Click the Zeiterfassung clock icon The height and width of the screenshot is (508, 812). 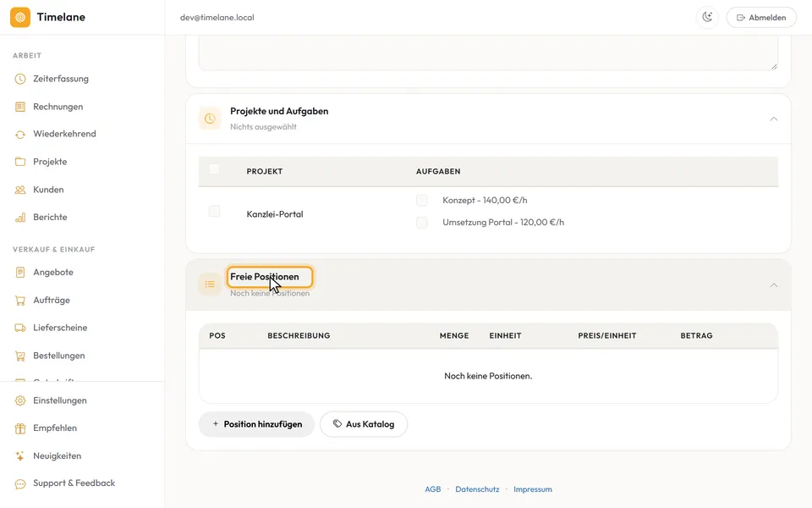[20, 79]
